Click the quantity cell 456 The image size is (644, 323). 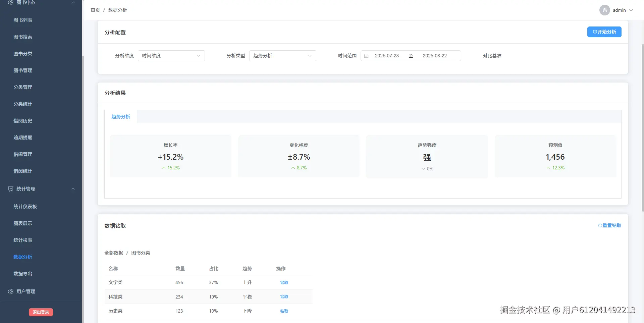click(179, 282)
